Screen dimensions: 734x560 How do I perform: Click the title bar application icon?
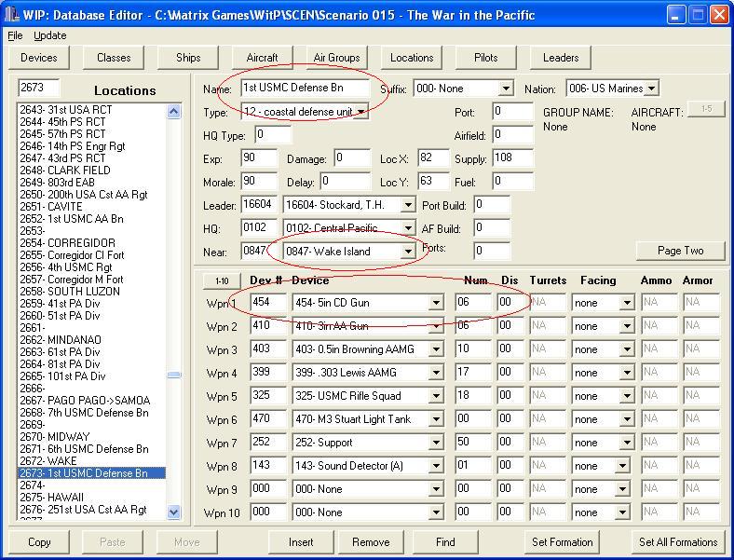[x=12, y=15]
